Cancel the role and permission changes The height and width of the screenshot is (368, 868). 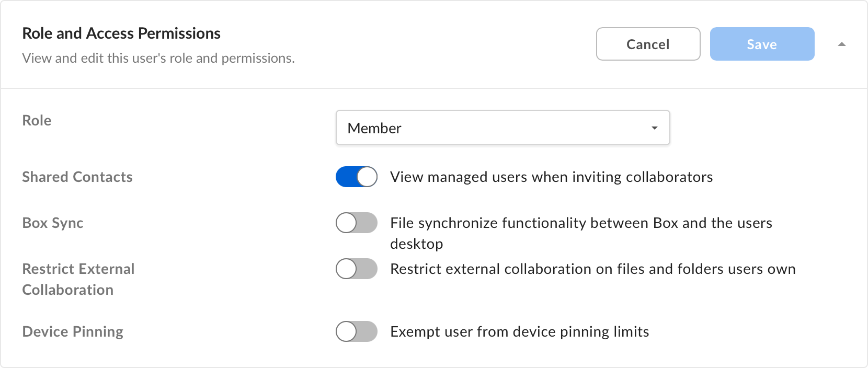click(648, 44)
